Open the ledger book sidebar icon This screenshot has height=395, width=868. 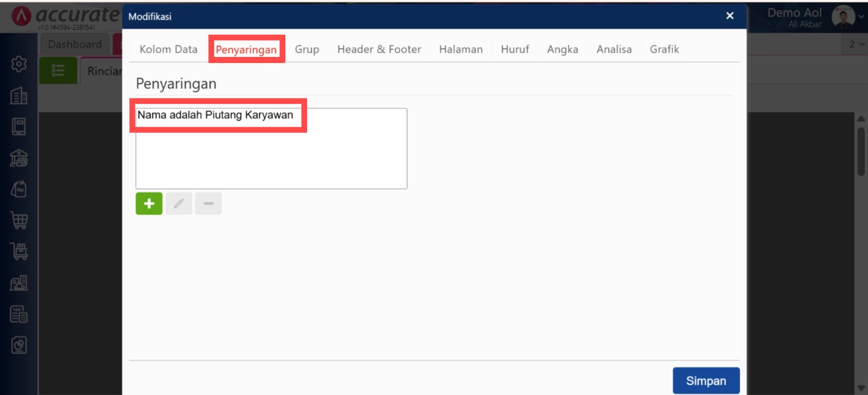19,127
